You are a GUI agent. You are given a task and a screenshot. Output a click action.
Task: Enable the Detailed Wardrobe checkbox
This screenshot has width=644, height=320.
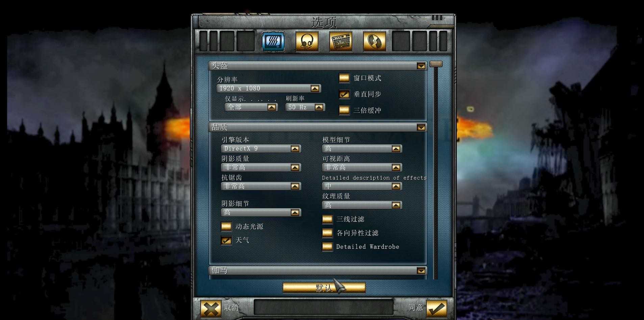coord(327,247)
